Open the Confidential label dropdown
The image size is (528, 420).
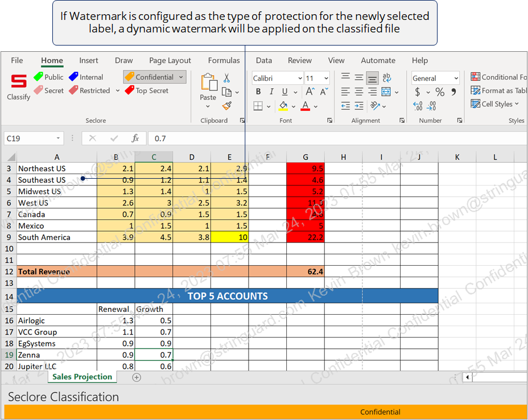point(181,77)
